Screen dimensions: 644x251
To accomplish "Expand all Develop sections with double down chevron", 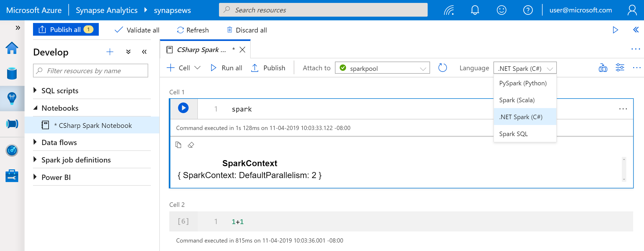I will coord(128,52).
